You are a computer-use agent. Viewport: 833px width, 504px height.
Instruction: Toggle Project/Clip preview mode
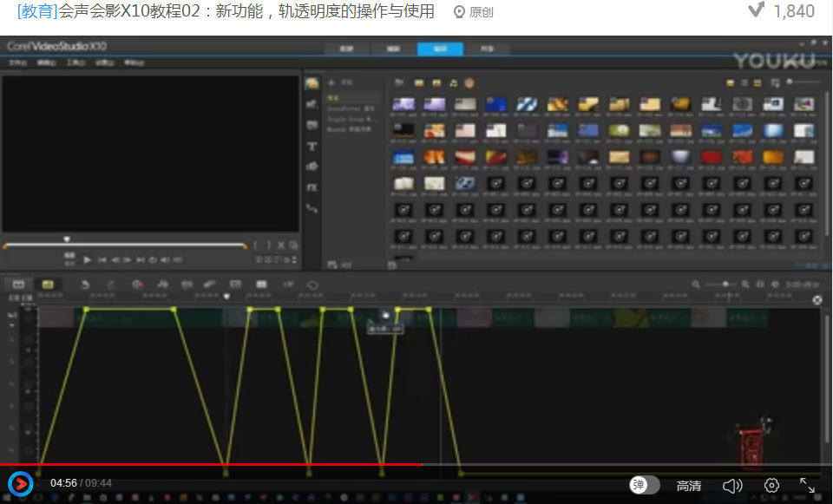[x=69, y=259]
